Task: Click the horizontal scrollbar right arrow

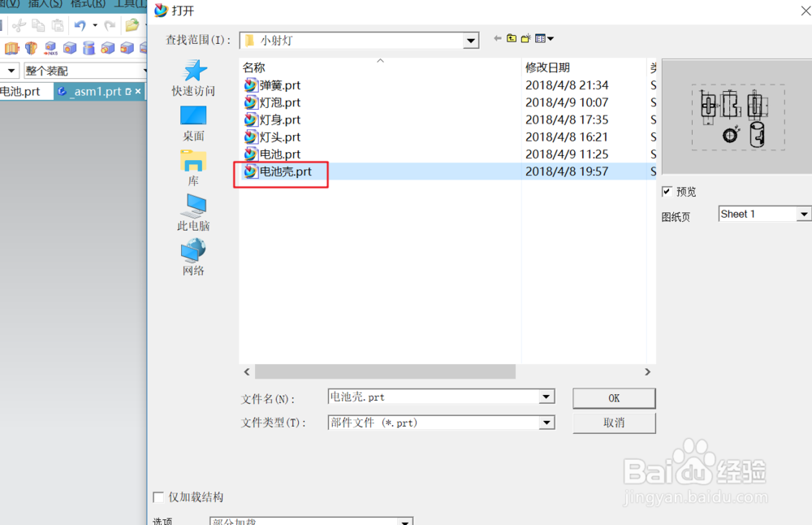Action: 647,371
